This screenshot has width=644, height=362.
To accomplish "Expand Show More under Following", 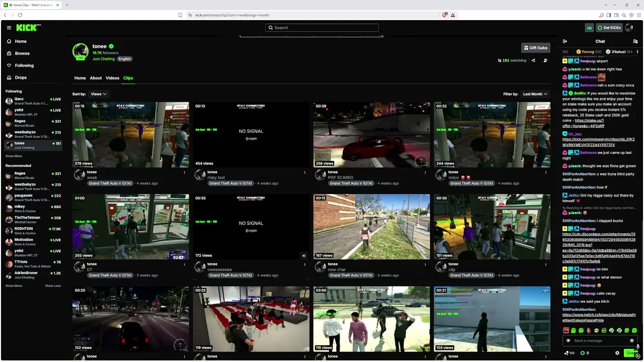I will (14, 156).
